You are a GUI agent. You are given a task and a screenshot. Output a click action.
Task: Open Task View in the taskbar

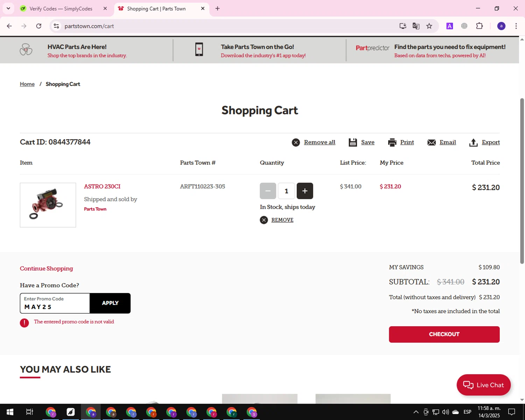coord(30,412)
